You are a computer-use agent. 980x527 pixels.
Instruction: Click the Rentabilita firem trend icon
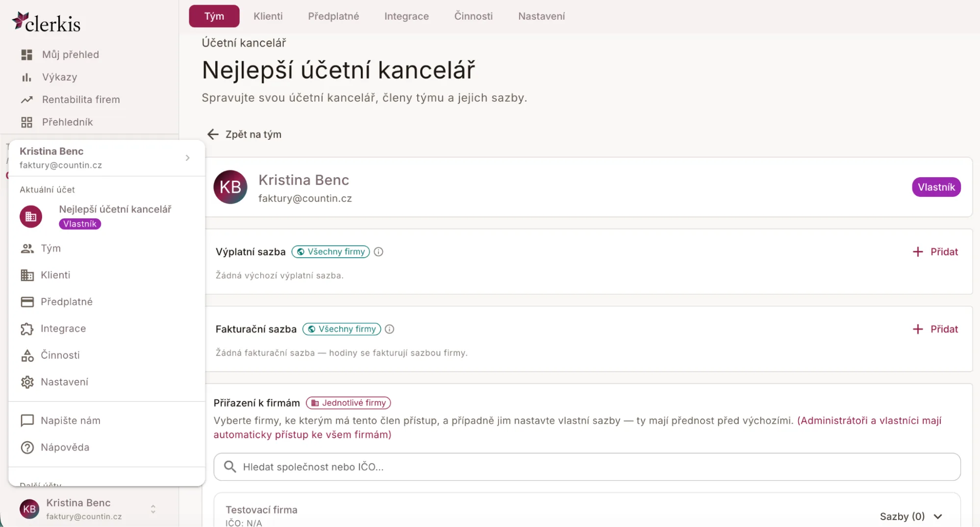click(26, 100)
